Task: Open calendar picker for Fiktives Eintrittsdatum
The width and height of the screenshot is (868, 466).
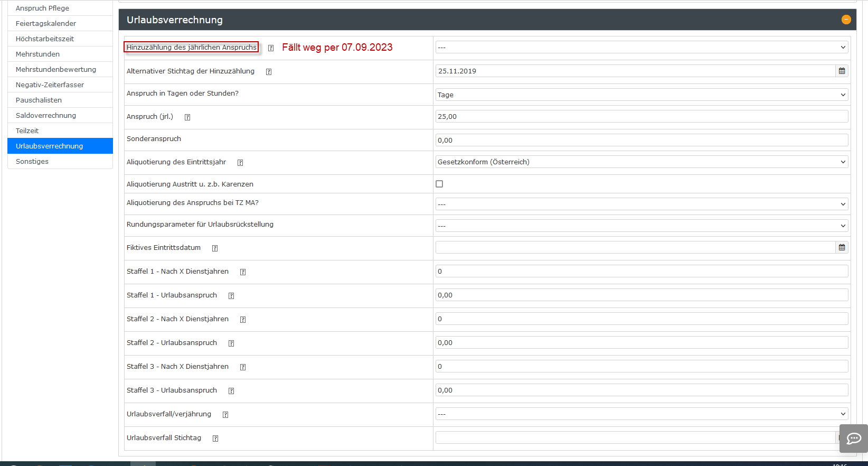Action: tap(842, 247)
